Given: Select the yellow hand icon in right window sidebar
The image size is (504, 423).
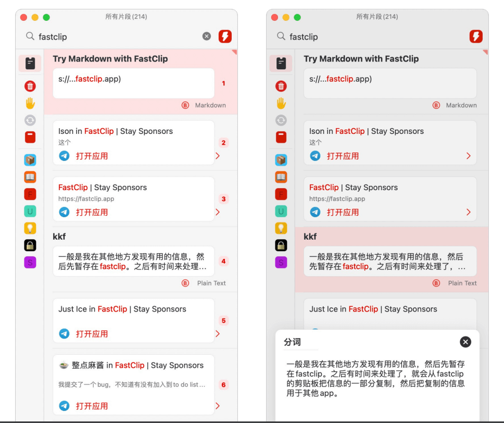Looking at the screenshot, I should point(281,103).
